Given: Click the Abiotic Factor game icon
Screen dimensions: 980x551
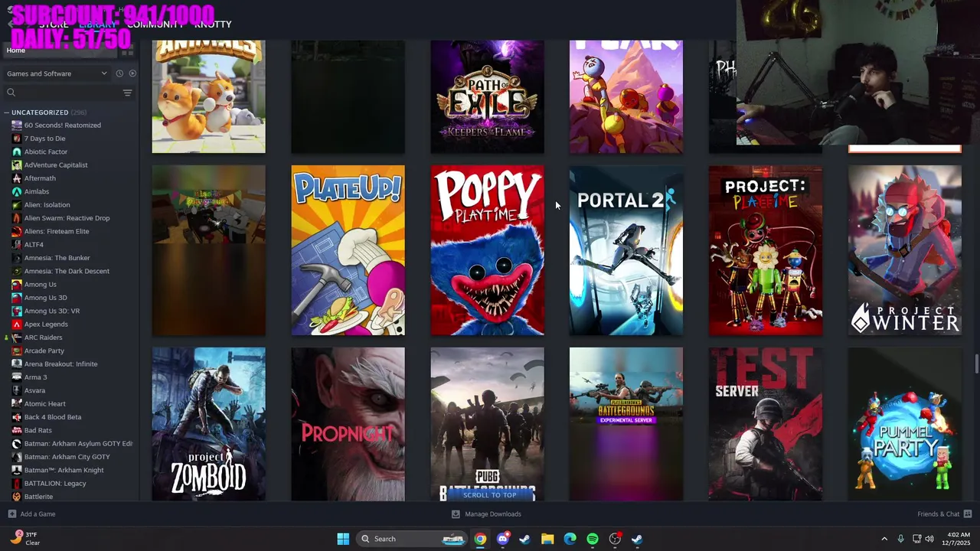Looking at the screenshot, I should [17, 152].
